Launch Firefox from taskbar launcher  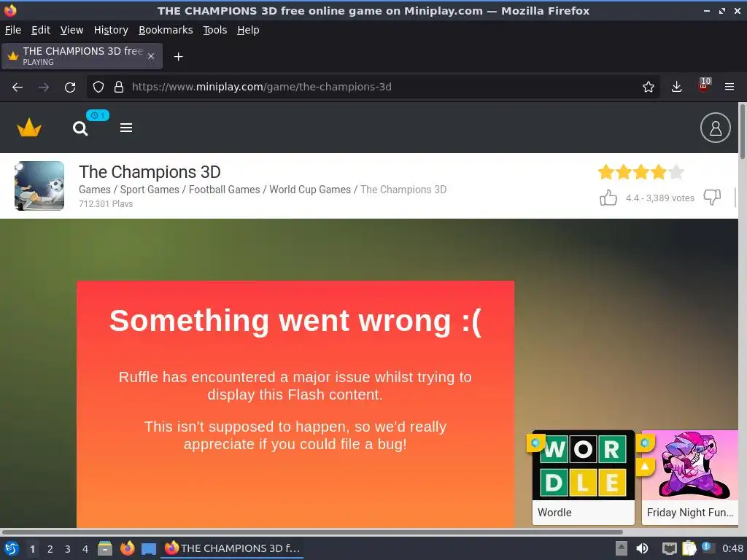tap(127, 548)
